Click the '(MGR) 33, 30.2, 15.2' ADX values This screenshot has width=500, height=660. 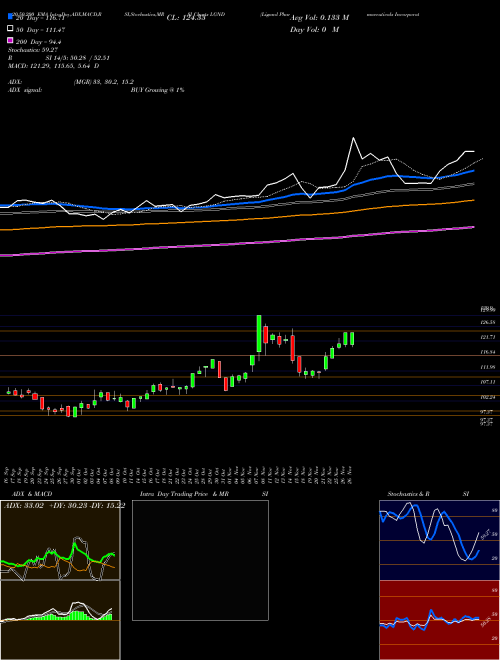point(104,82)
